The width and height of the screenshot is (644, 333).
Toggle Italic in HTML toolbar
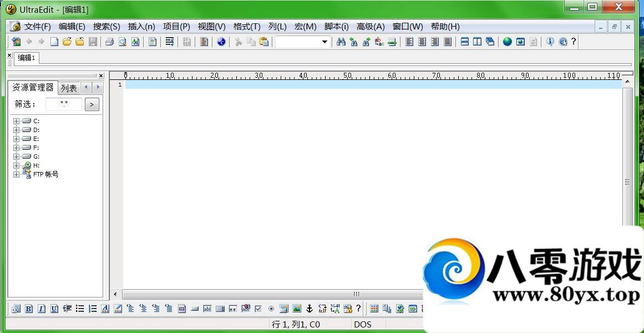42,309
